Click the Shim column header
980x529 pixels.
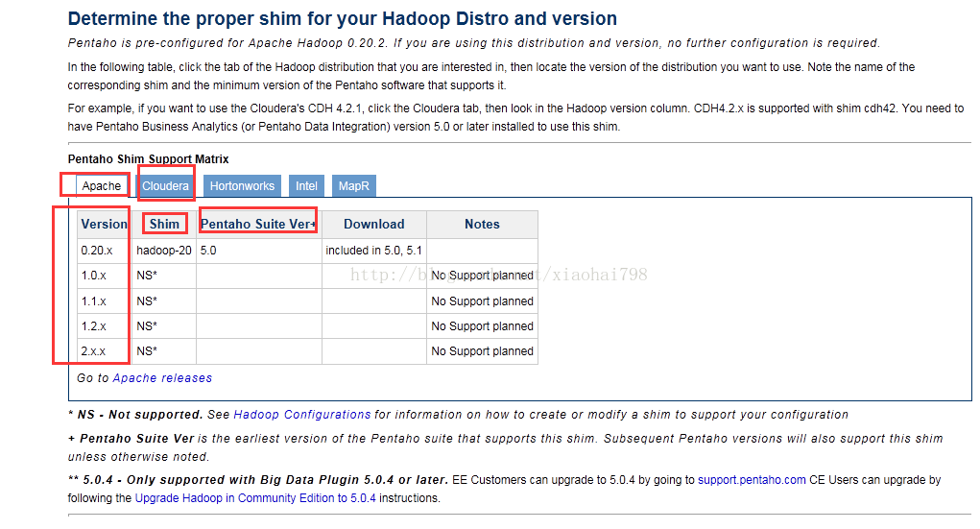[164, 225]
